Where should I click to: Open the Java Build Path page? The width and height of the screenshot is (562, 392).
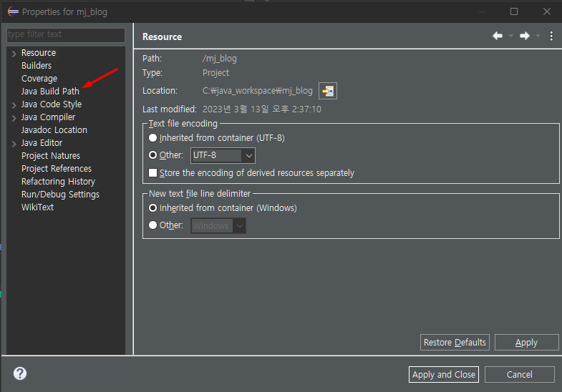pos(50,92)
